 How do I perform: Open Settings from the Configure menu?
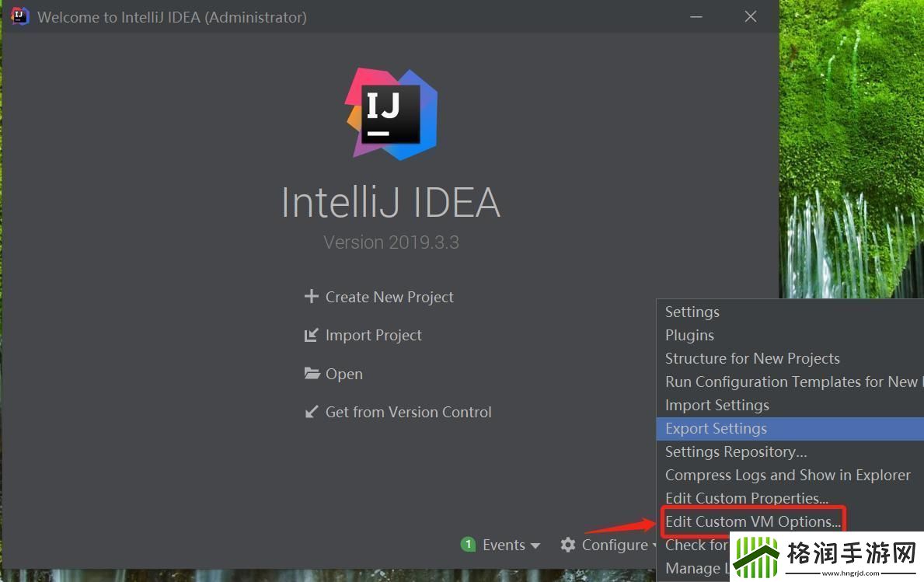click(692, 312)
